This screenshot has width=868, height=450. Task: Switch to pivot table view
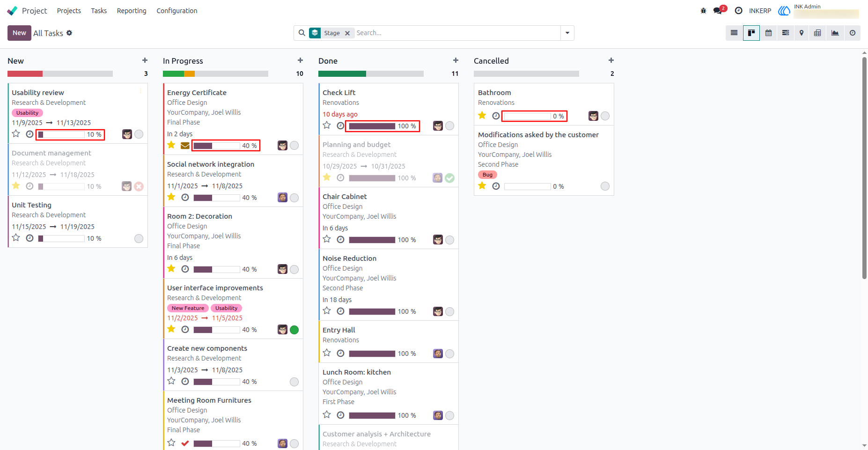coord(817,33)
